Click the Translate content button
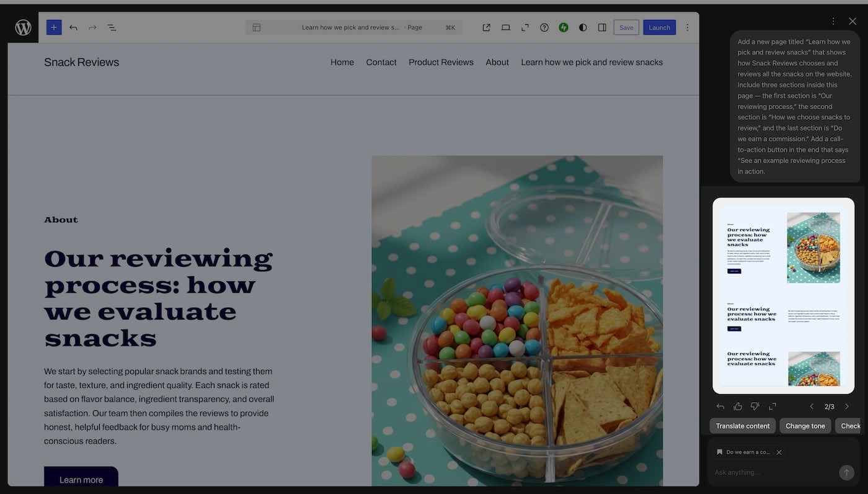 click(742, 426)
